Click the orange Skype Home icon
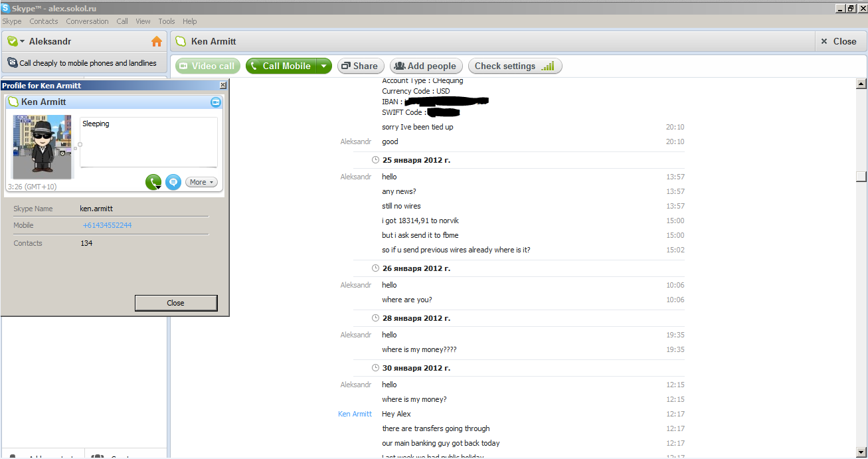The height and width of the screenshot is (459, 868). (157, 41)
